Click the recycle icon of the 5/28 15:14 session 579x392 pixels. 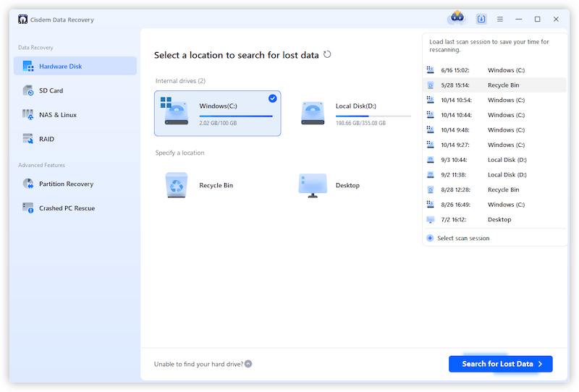(x=430, y=85)
